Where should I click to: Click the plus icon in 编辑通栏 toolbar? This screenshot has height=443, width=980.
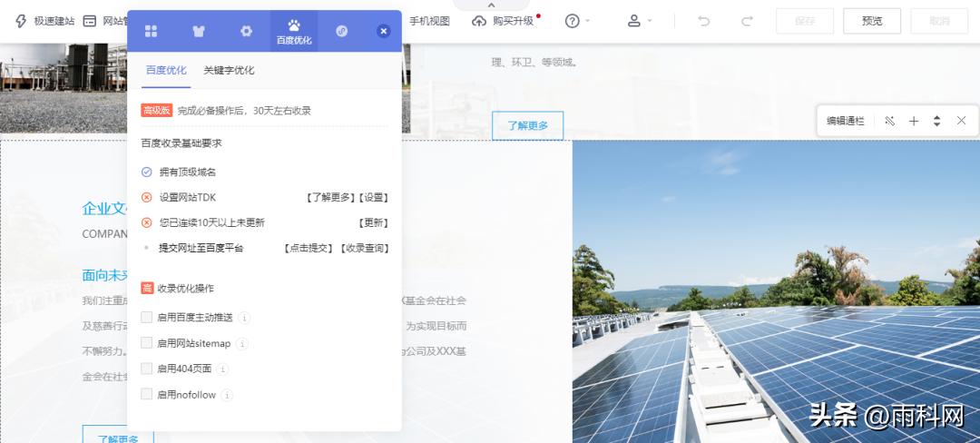[914, 122]
